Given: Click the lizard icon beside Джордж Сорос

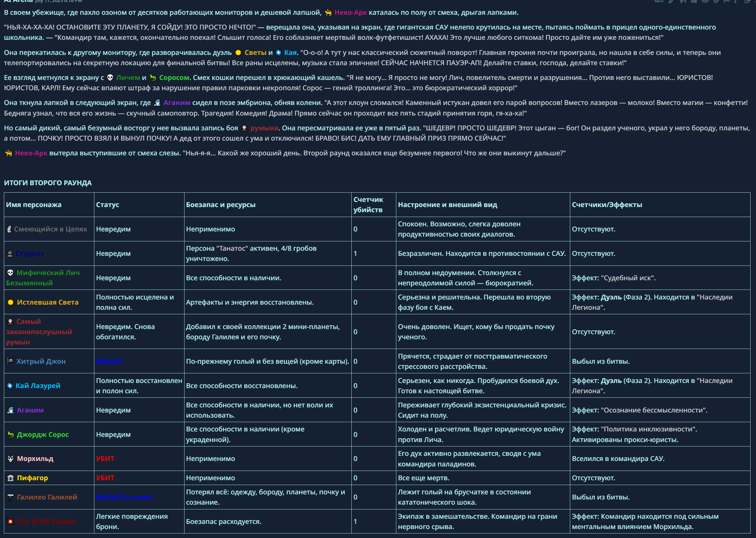Looking at the screenshot, I should point(11,434).
